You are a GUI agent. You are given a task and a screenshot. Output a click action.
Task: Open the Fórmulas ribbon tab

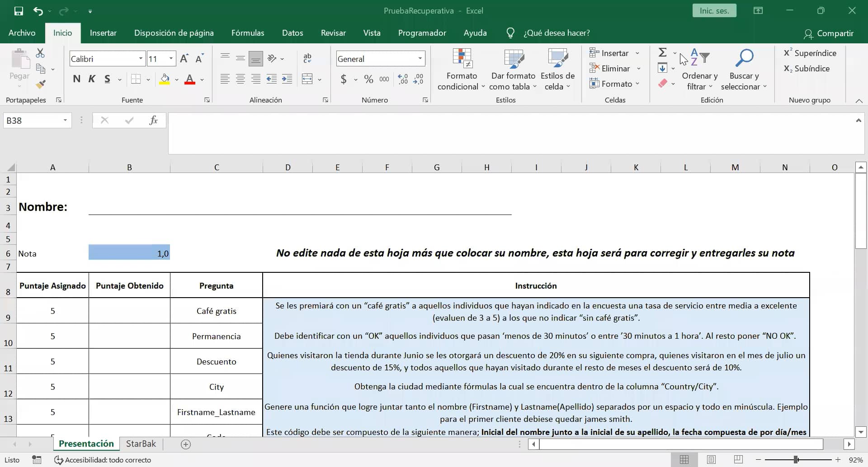coord(247,33)
